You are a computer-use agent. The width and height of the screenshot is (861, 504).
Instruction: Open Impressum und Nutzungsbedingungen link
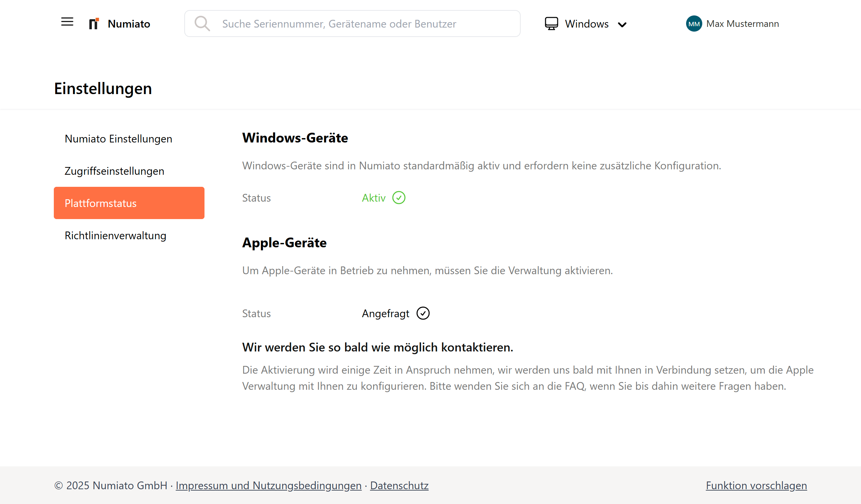(268, 485)
